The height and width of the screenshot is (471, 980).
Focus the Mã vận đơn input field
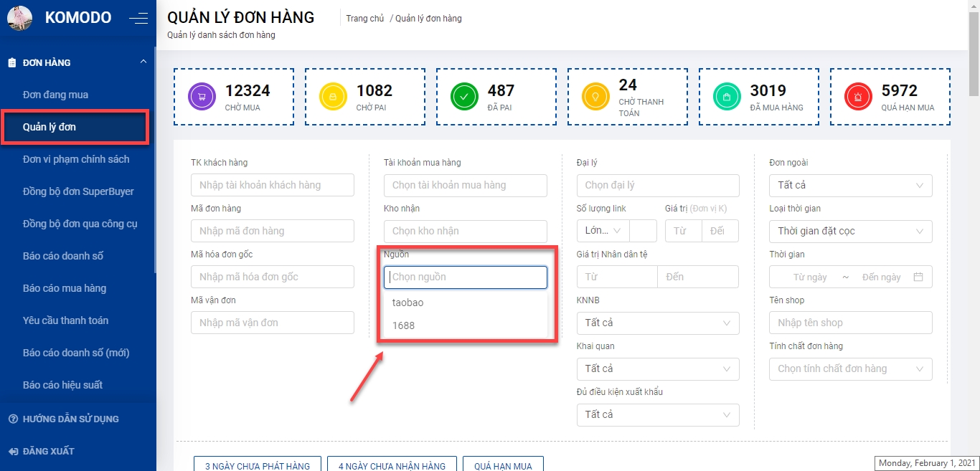273,323
